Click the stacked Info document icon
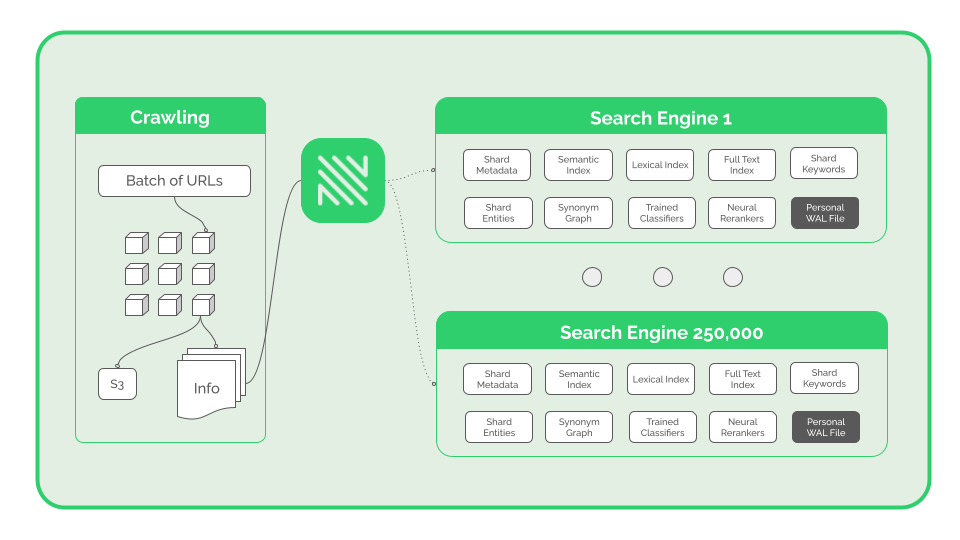Image resolution: width=960 pixels, height=540 pixels. click(208, 385)
